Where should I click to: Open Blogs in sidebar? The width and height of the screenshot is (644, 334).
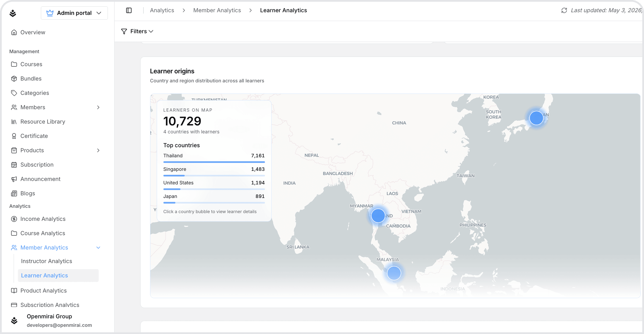click(28, 194)
